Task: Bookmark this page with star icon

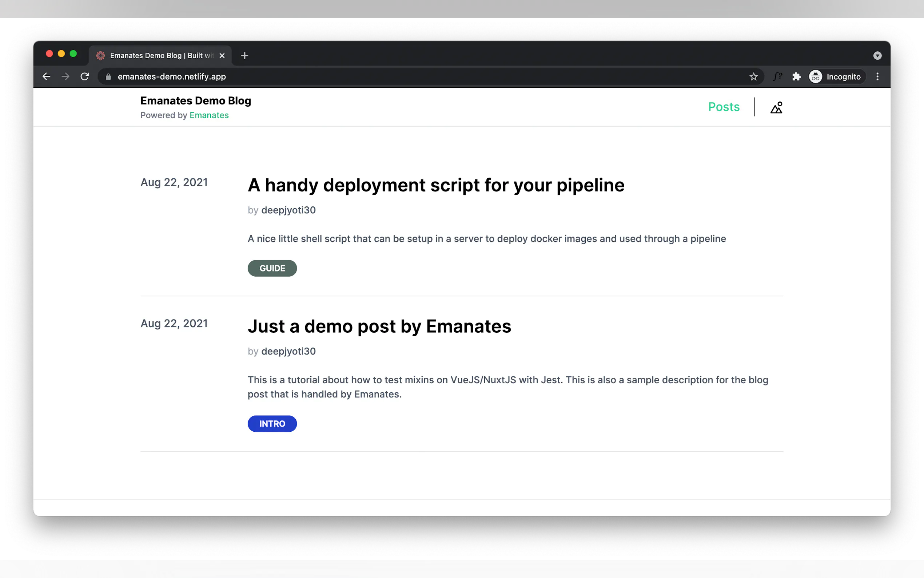Action: (x=753, y=76)
